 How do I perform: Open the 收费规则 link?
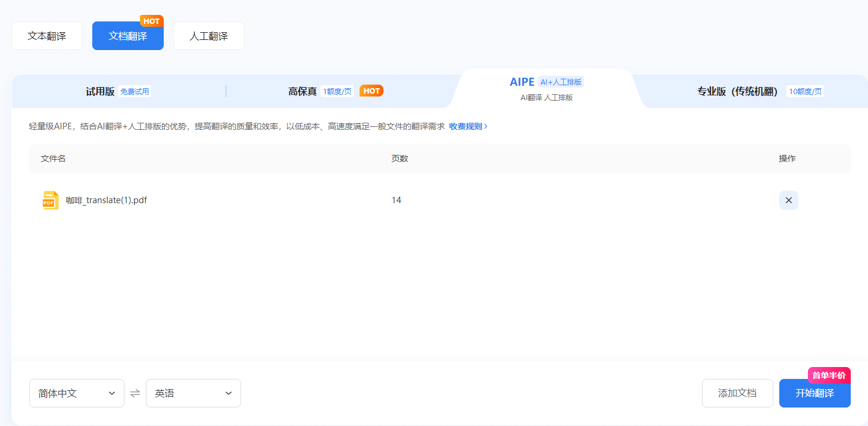click(x=469, y=126)
